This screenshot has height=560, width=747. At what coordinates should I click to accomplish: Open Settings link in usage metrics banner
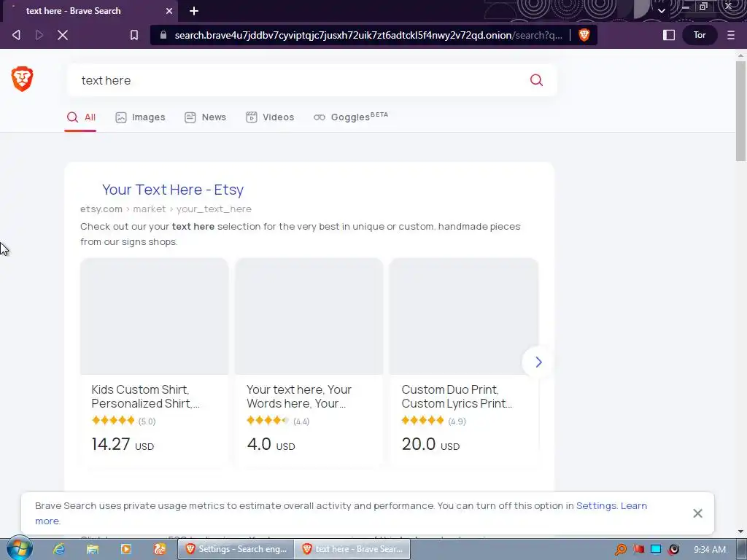pos(596,506)
